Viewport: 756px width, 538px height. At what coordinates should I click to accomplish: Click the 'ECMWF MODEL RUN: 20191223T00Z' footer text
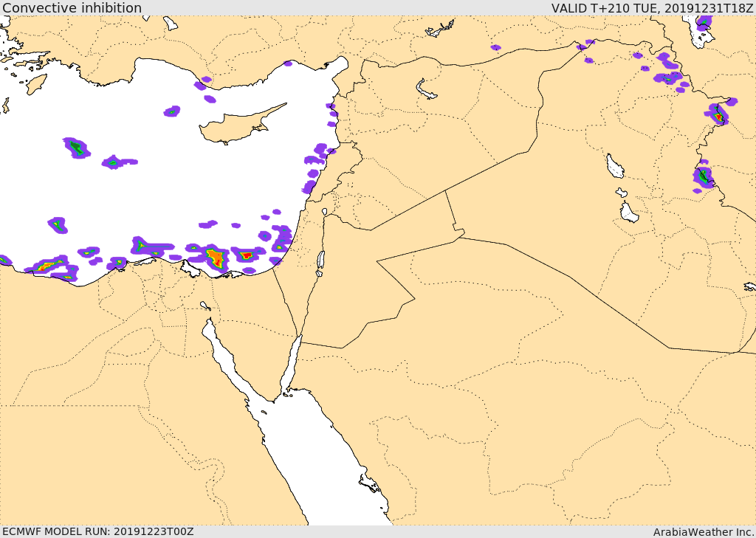98,531
